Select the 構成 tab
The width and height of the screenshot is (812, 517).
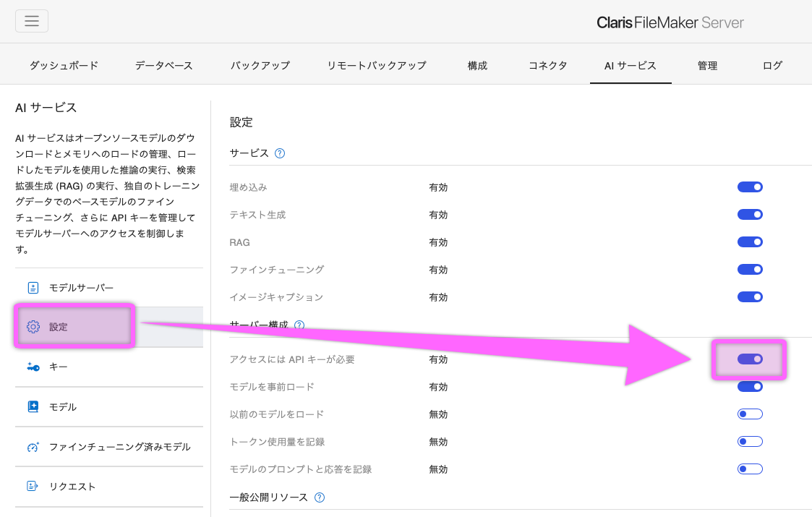pyautogui.click(x=477, y=65)
